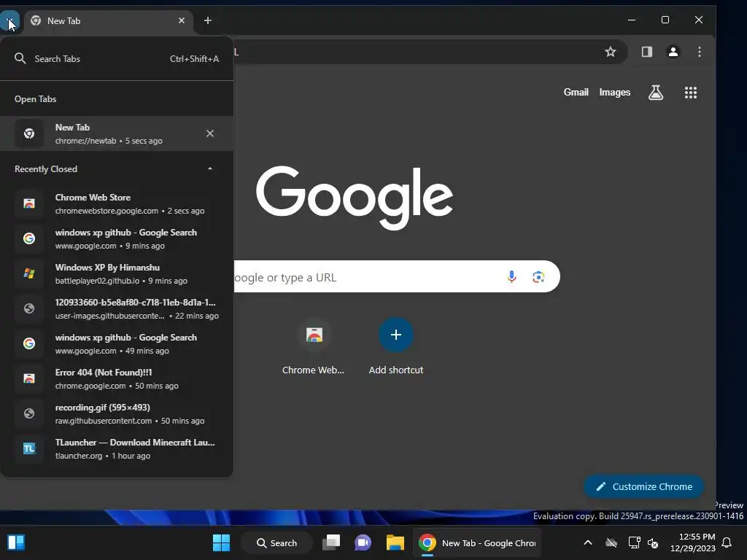
Task: Close the New Tab browser tab
Action: coord(182,20)
